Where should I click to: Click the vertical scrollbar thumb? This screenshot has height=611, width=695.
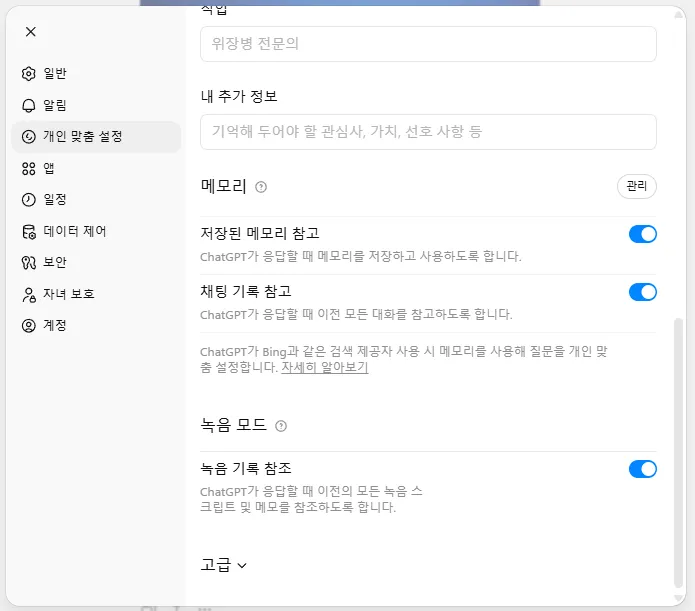678,452
